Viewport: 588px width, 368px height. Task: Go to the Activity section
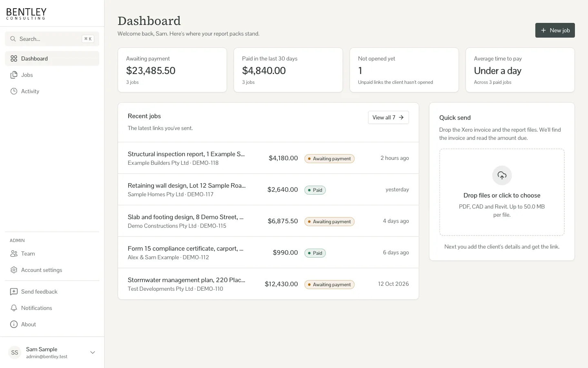[x=52, y=91]
